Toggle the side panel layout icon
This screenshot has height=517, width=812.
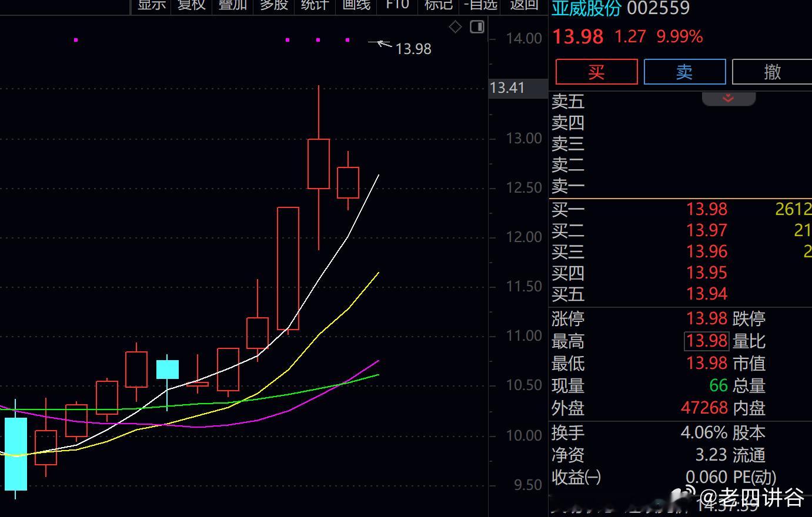click(477, 26)
